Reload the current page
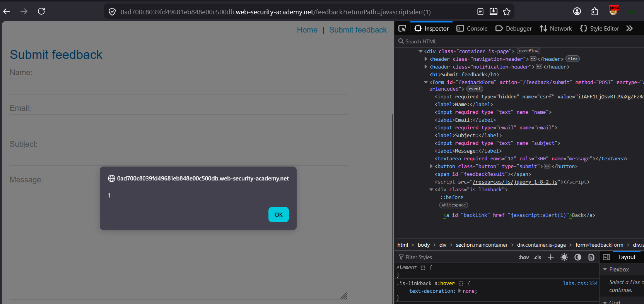Screen dimensions: 644x304 pos(41,11)
